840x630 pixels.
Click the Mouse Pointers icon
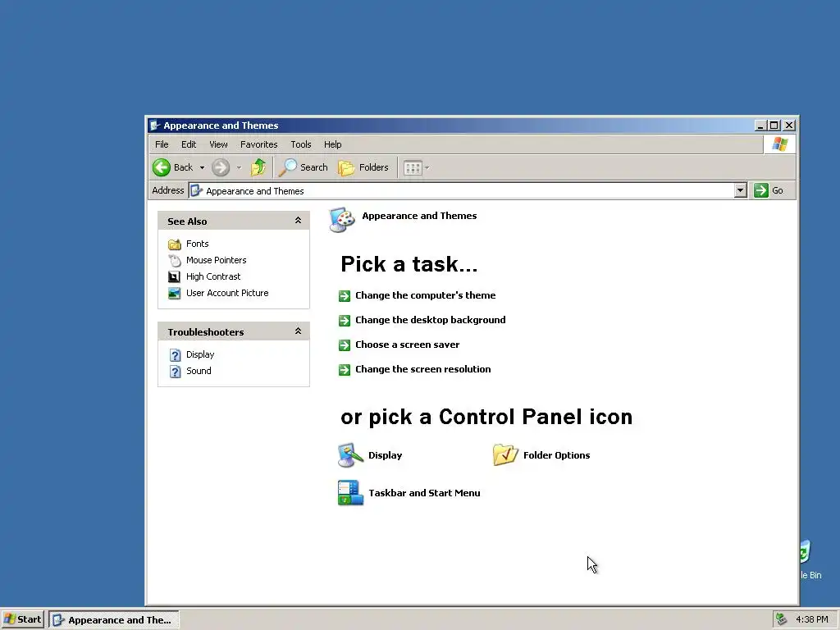coord(175,260)
